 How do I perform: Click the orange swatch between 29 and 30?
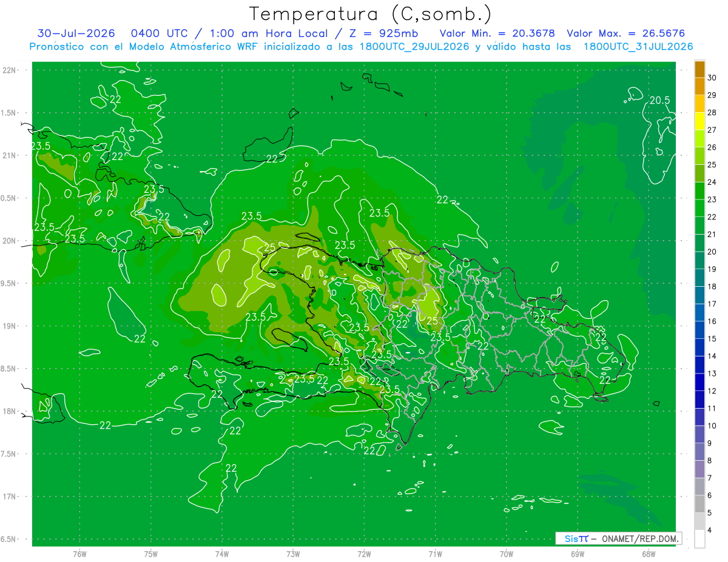(699, 87)
